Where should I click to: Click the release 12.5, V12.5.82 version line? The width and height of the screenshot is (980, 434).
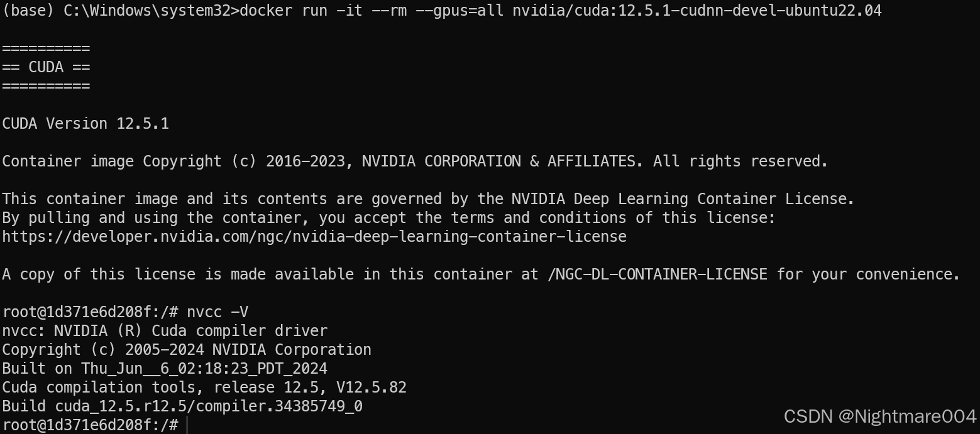click(x=204, y=388)
